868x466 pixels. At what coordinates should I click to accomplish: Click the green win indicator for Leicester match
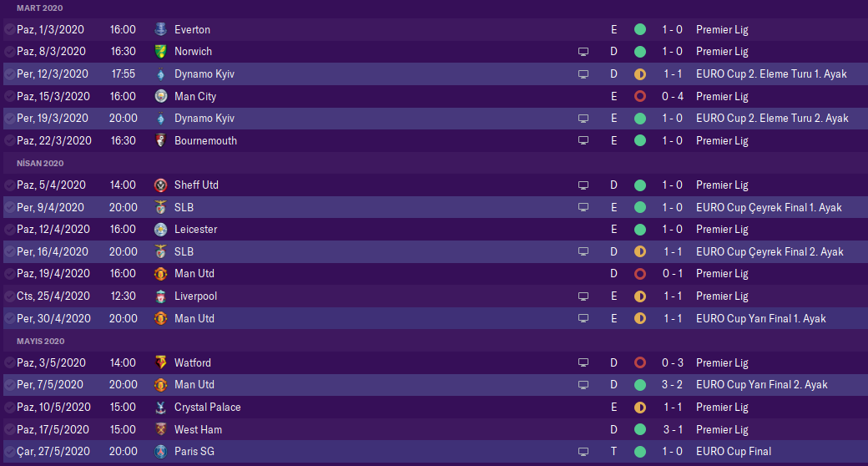(640, 229)
